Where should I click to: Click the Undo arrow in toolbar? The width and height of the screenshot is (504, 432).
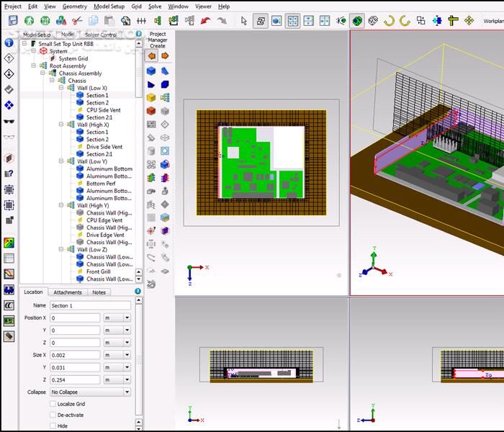pos(206,21)
